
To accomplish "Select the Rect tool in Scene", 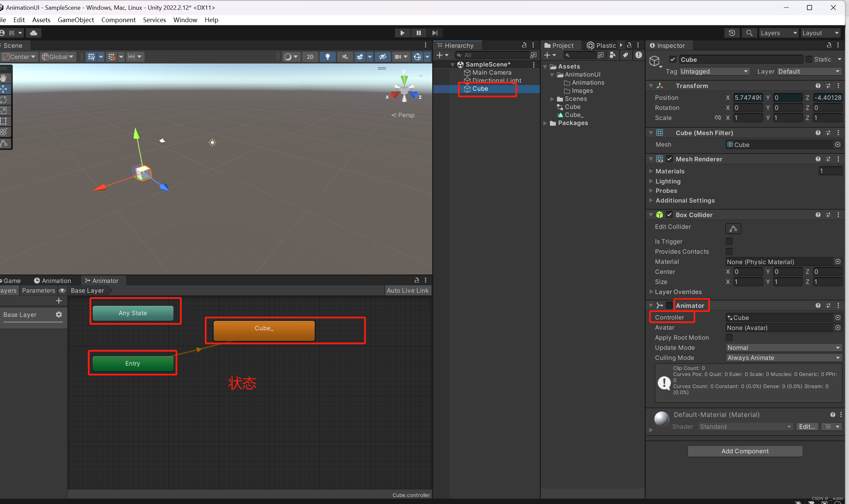I will point(4,121).
